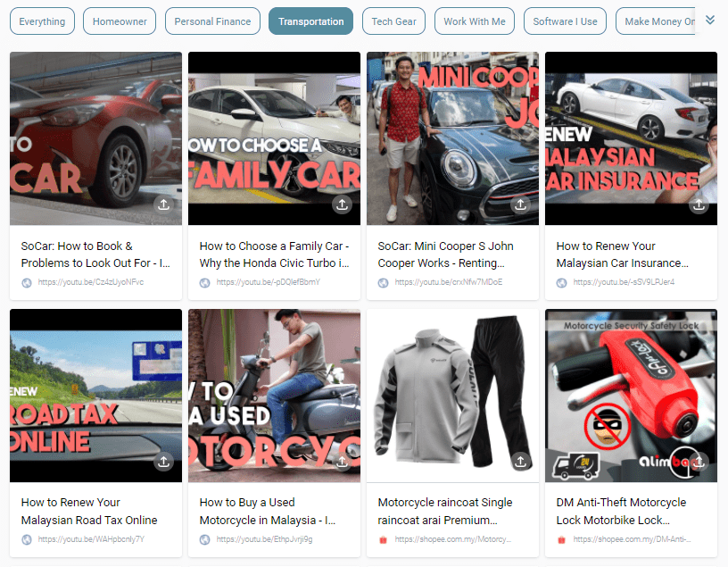
Task: Click globe icon beside youtu.be/Cz4zUyoNFvc link
Action: point(27,282)
